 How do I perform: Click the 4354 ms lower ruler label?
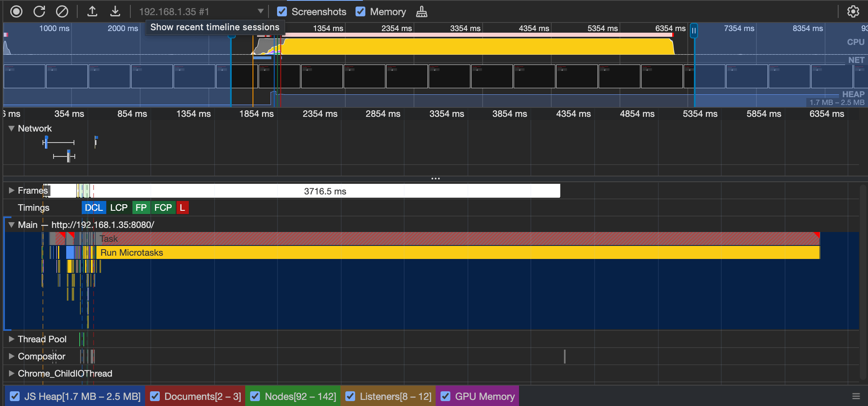click(573, 114)
